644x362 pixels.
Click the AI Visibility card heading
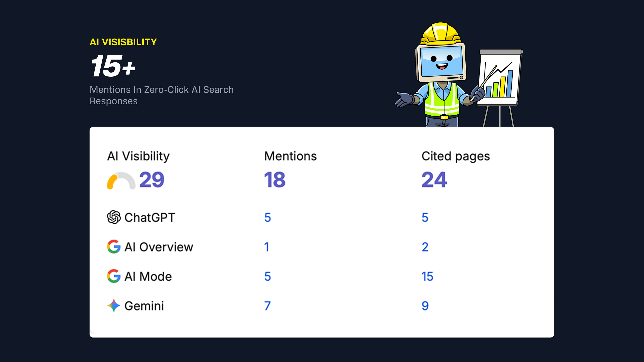(x=138, y=156)
